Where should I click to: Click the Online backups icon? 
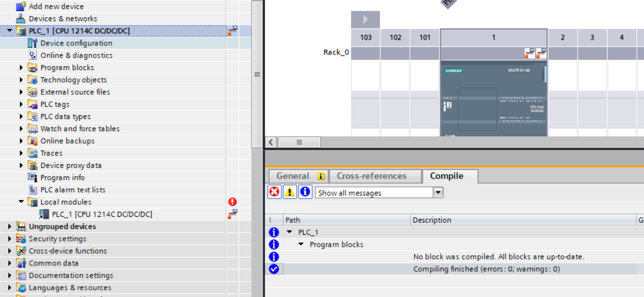coord(32,141)
